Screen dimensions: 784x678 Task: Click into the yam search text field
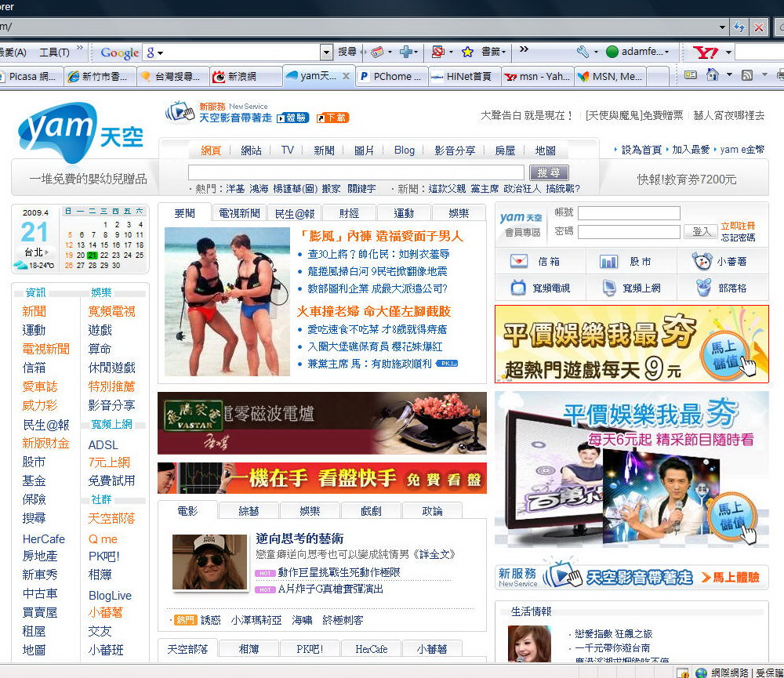point(356,172)
